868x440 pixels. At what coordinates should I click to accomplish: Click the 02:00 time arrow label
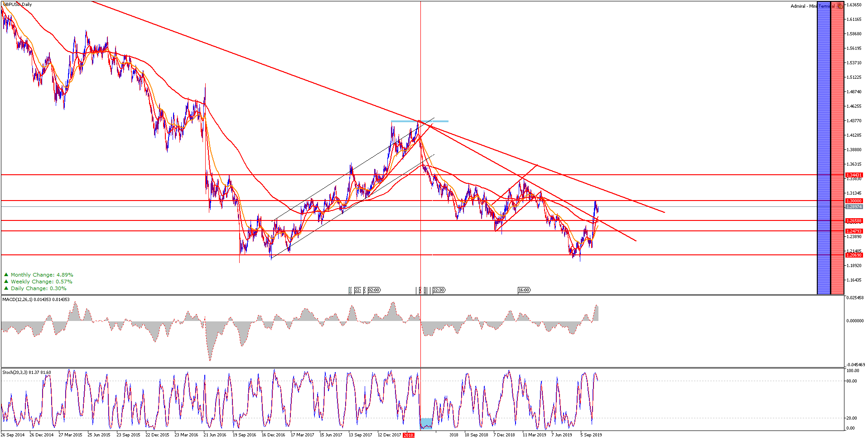374,290
